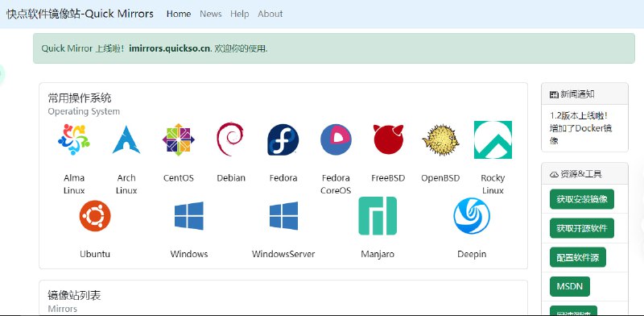Open the Help menu item
Image resolution: width=644 pixels, height=316 pixels.
coord(239,14)
